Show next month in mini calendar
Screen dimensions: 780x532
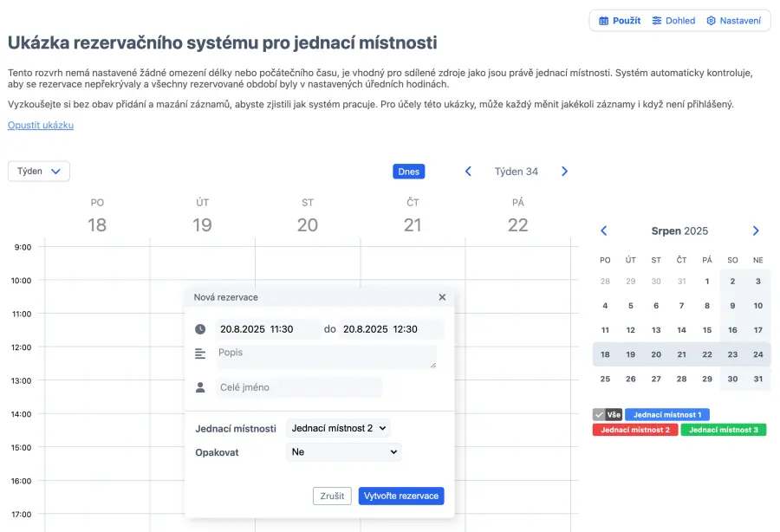click(x=756, y=230)
